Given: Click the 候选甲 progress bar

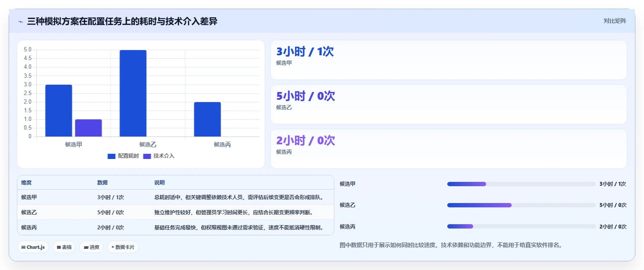Looking at the screenshot, I should click(521, 184).
